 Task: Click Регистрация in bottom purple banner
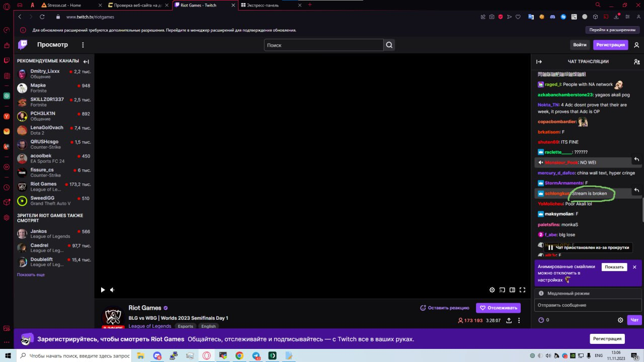(x=607, y=339)
